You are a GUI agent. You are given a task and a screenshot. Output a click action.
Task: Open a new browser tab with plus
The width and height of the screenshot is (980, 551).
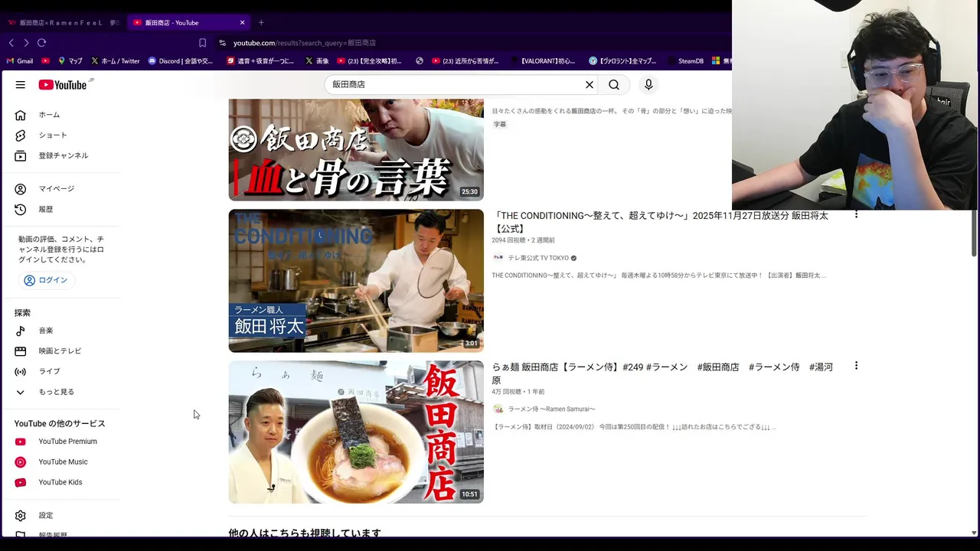[261, 22]
